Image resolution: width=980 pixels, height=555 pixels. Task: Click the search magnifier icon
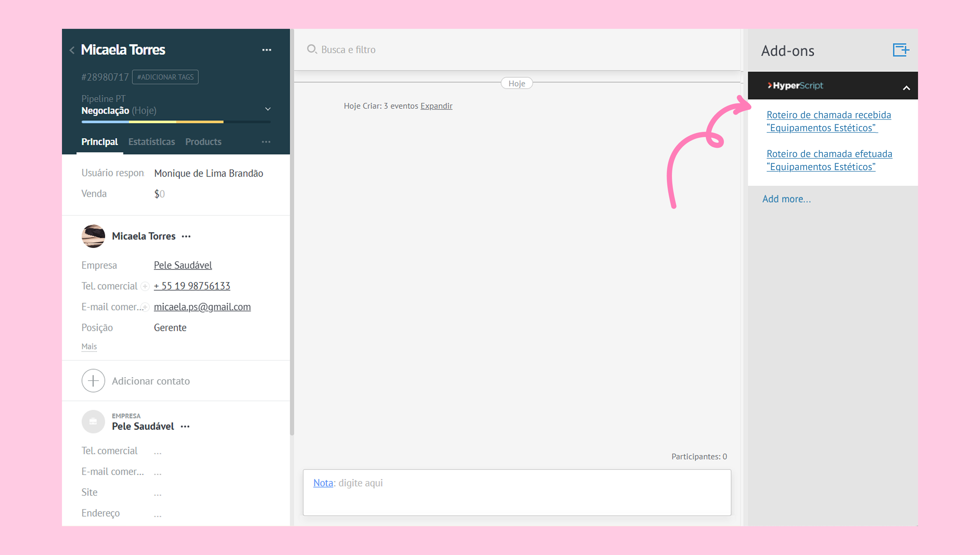pyautogui.click(x=311, y=49)
